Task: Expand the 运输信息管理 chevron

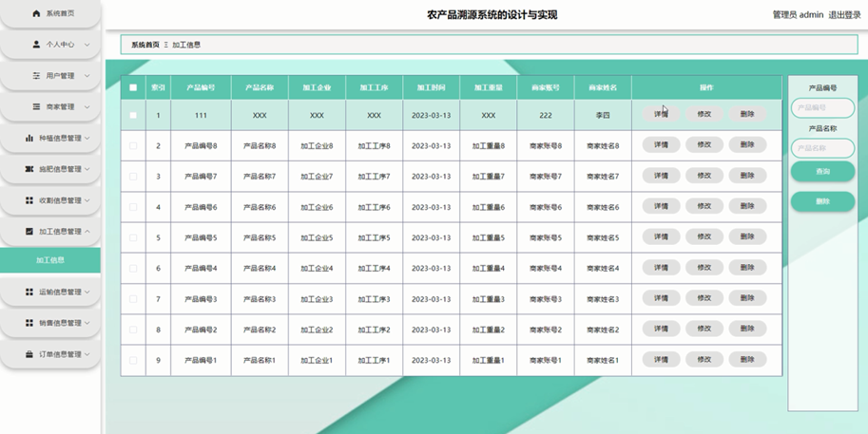Action: [x=87, y=292]
